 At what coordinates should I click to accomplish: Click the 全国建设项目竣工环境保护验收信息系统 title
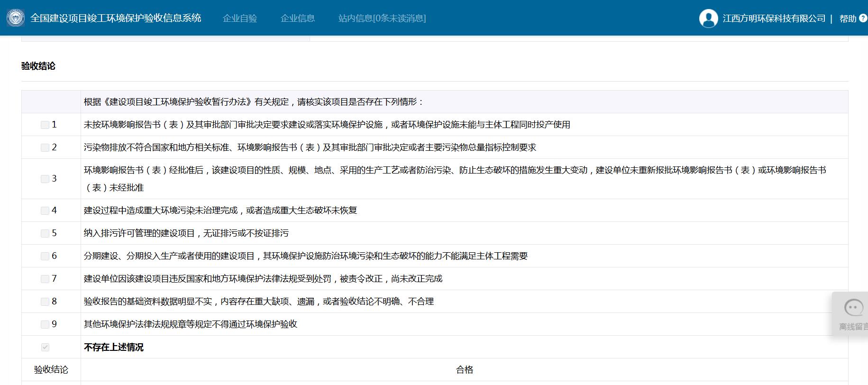[116, 18]
